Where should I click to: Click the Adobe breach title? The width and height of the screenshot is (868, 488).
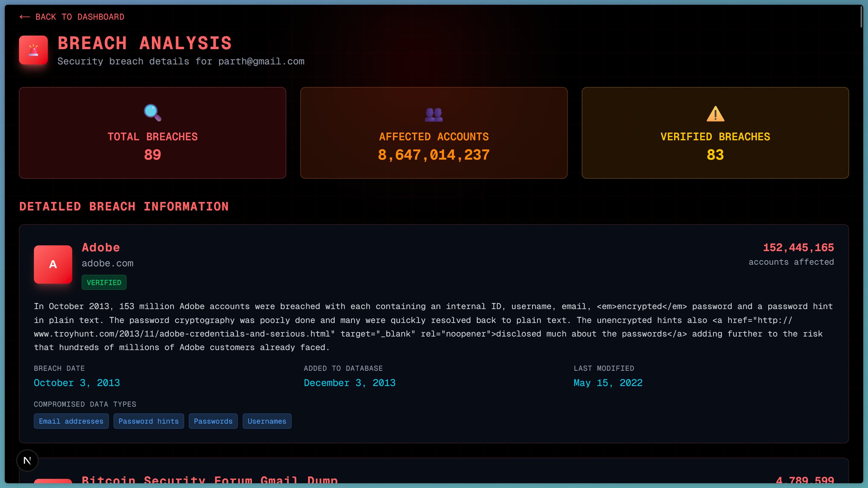pos(101,247)
